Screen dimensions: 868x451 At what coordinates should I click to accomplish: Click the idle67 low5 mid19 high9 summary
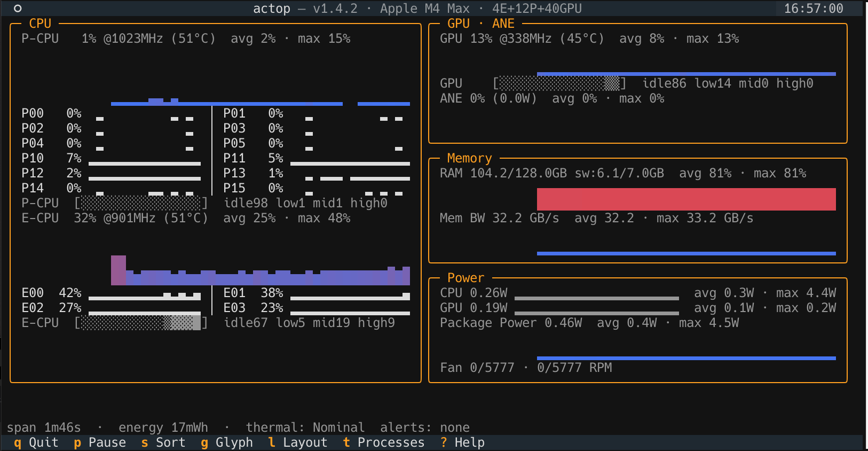(x=309, y=323)
